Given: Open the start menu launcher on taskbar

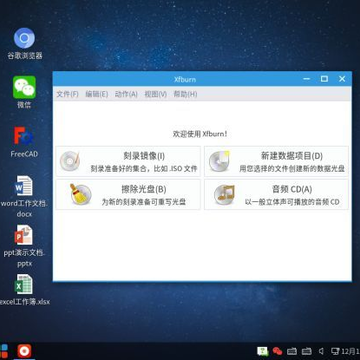Looking at the screenshot, I should (x=5, y=351).
